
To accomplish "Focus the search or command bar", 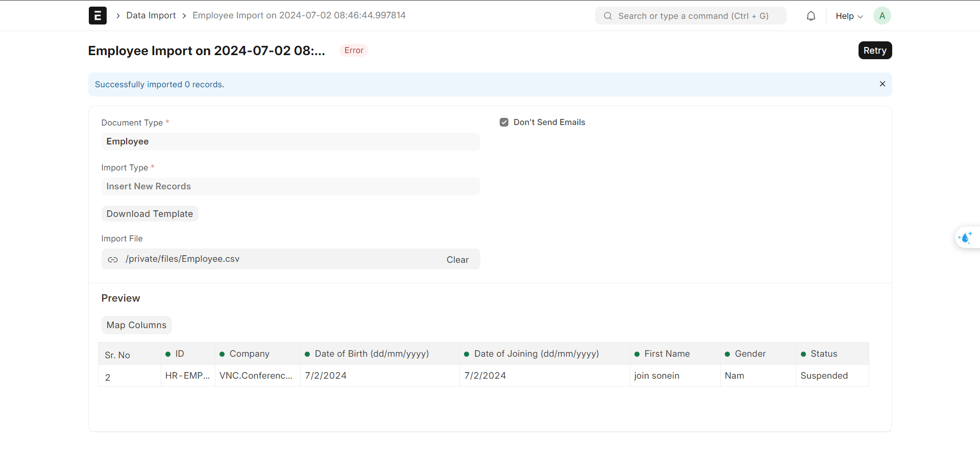I will coord(691,16).
